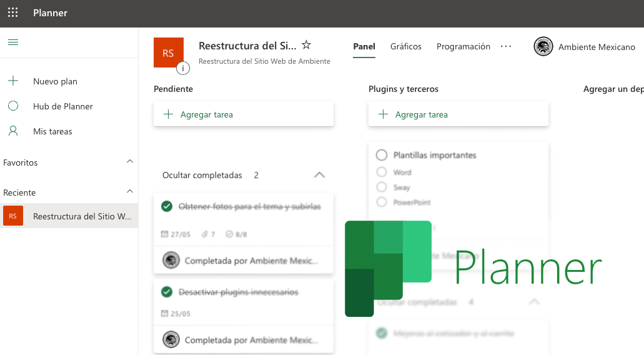The width and height of the screenshot is (644, 355).
Task: Check the Word checklist item
Action: click(382, 172)
